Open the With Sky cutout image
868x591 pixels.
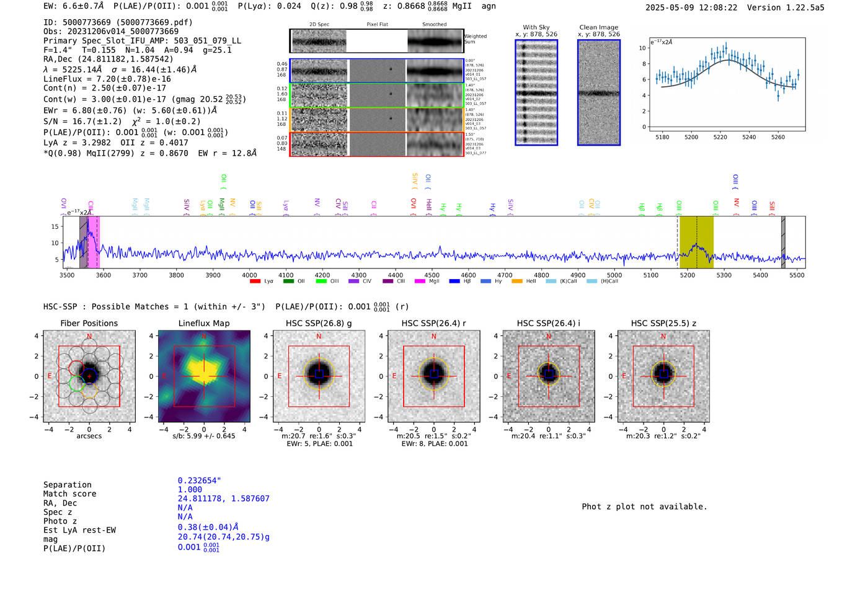tap(536, 92)
